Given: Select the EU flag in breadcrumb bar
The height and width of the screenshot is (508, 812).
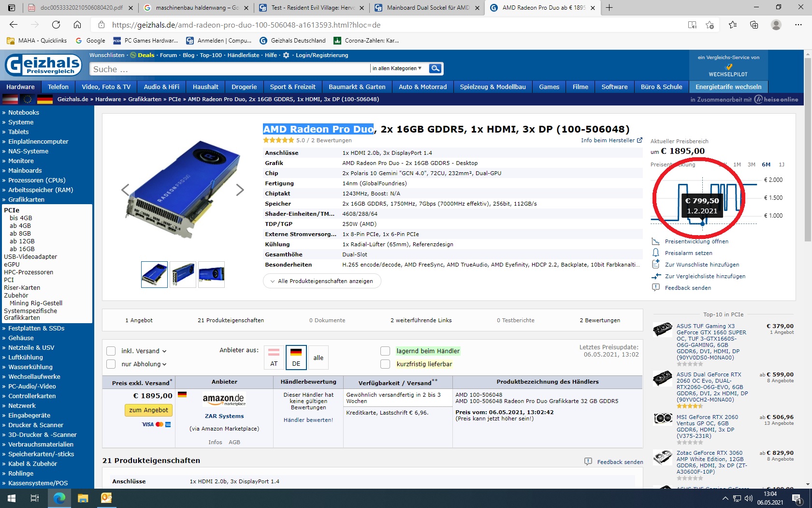Looking at the screenshot, I should point(28,99).
